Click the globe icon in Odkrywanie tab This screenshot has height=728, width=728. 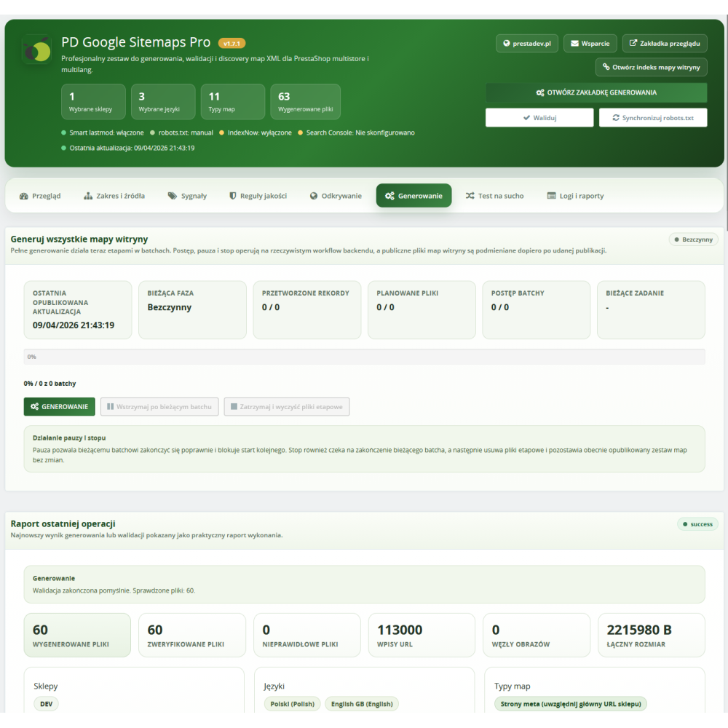click(x=314, y=196)
